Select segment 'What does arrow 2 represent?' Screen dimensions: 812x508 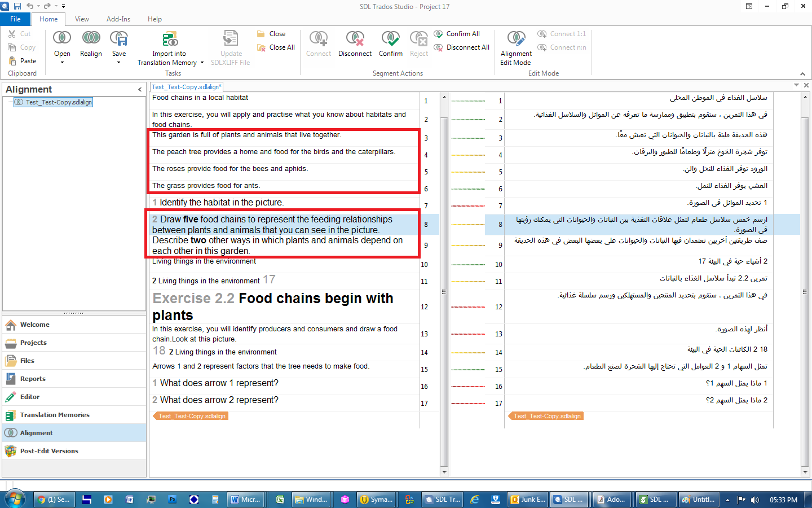pos(219,400)
